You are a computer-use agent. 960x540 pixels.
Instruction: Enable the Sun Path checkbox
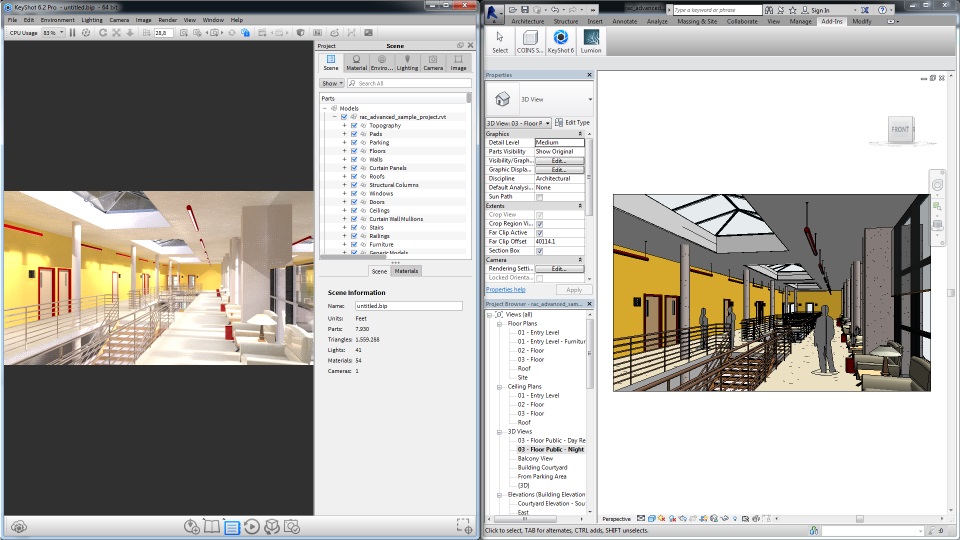point(540,197)
